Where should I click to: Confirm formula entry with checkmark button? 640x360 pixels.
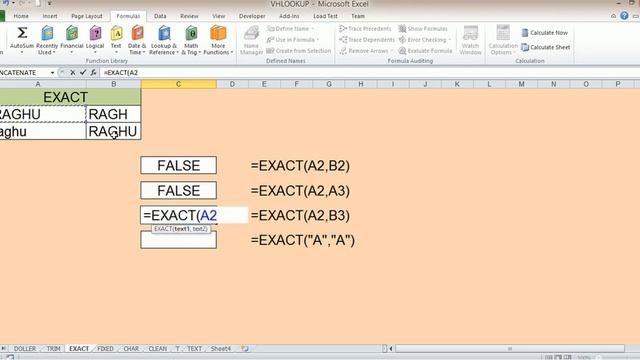click(x=83, y=72)
